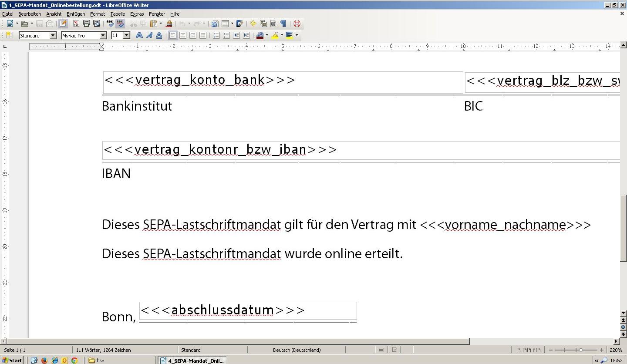Image resolution: width=627 pixels, height=364 pixels.
Task: Apply yellow highlighting color
Action: point(275,35)
